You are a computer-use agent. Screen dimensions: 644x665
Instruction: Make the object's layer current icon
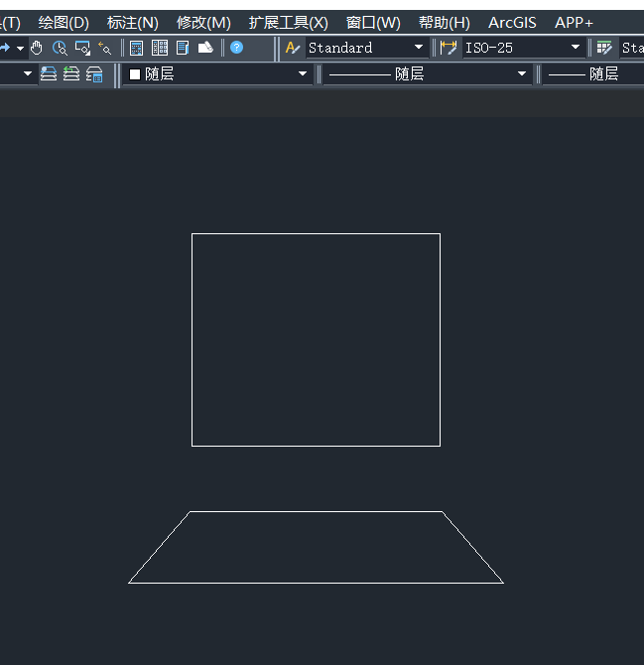pyautogui.click(x=49, y=74)
